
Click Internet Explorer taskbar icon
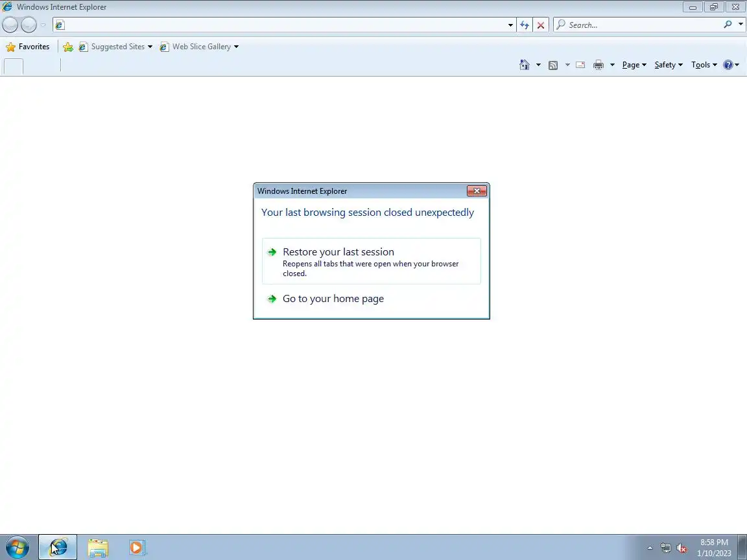click(x=58, y=547)
